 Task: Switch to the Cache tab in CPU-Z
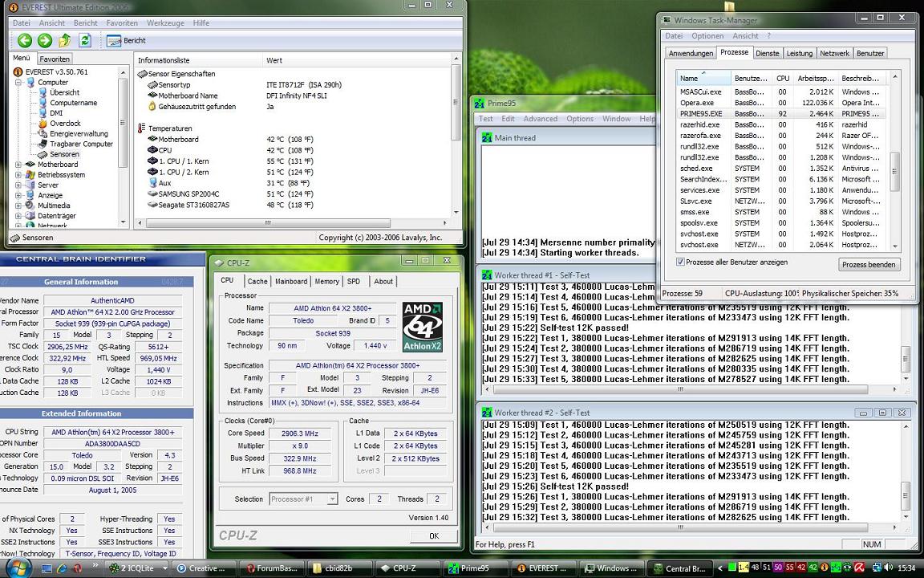tap(257, 281)
